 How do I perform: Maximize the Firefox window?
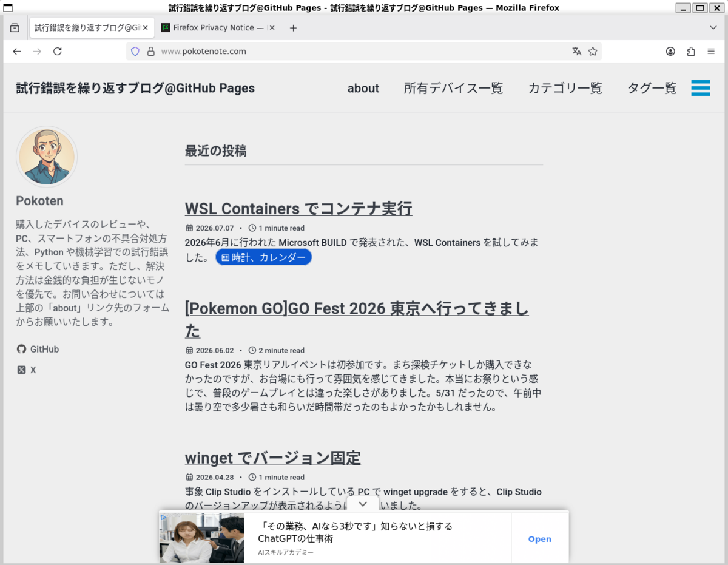point(700,8)
